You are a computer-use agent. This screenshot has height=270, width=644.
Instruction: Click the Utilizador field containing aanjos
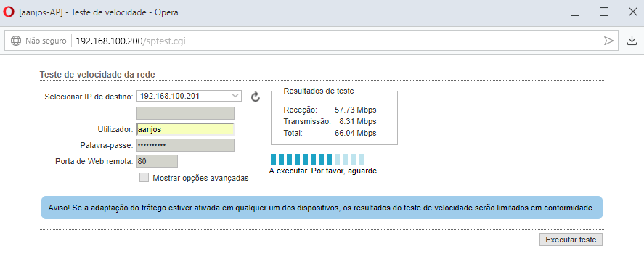point(185,129)
